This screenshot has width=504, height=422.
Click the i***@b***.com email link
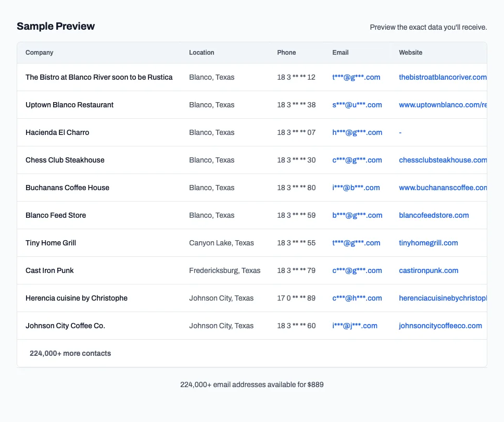tap(356, 188)
